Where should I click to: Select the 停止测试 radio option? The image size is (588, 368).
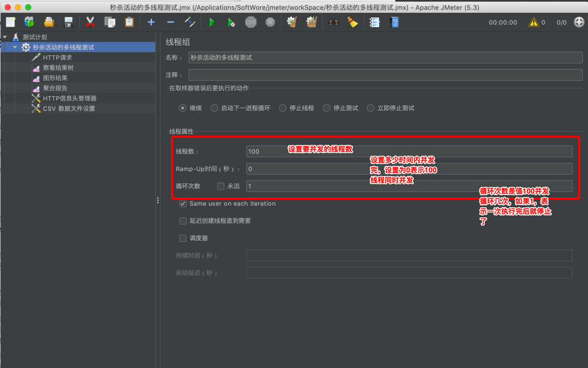326,108
